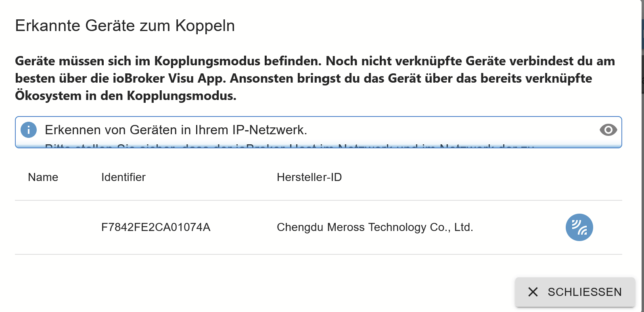Click the Chengdu Meross Technology Co., Ltd. cell

[375, 227]
